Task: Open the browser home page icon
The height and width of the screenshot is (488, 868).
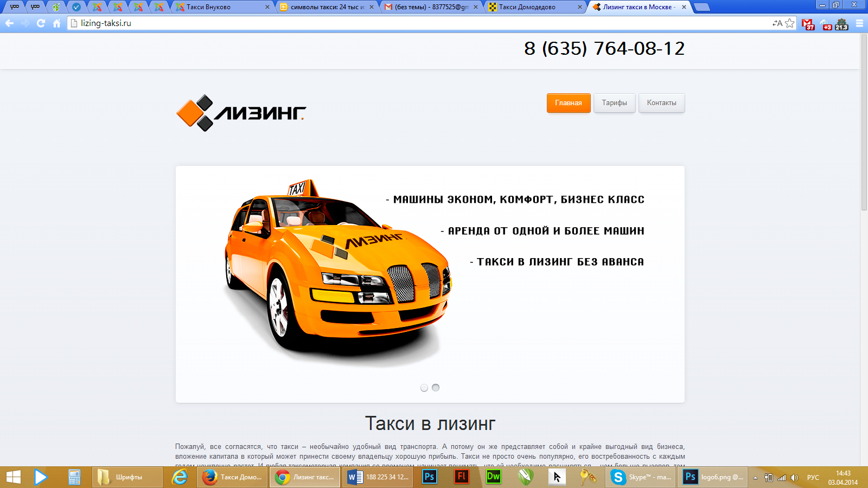Action: pyautogui.click(x=56, y=23)
